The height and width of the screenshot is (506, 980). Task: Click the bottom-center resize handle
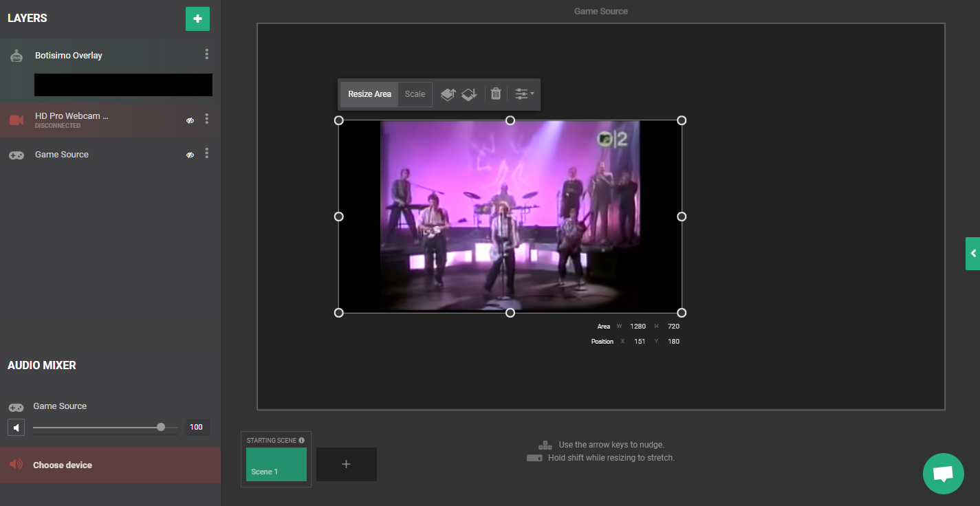pos(510,313)
